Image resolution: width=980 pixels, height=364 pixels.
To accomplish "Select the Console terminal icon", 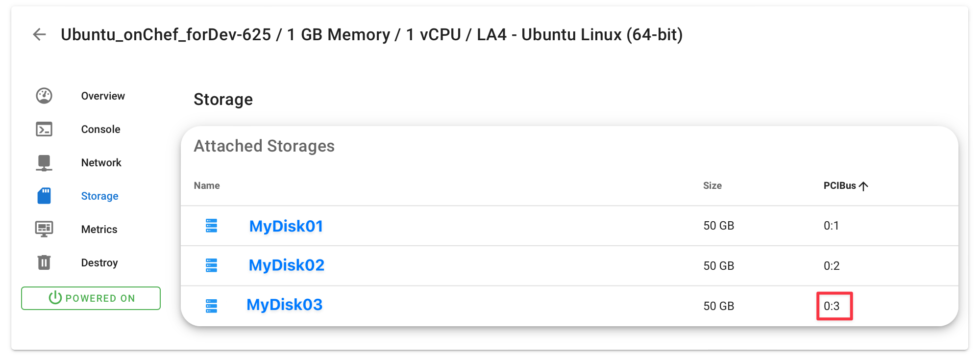I will coord(44,129).
